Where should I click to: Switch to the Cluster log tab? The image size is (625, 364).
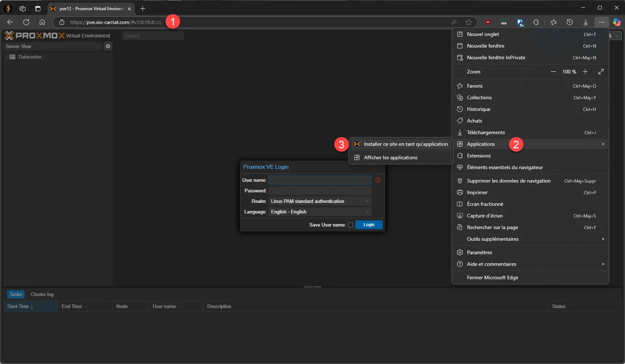point(42,294)
